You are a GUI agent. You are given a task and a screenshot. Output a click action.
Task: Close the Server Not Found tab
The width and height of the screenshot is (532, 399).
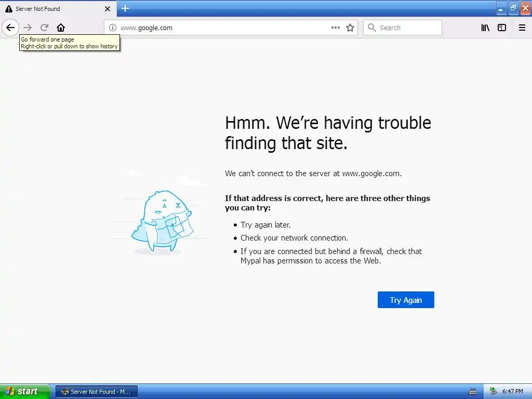coord(108,9)
